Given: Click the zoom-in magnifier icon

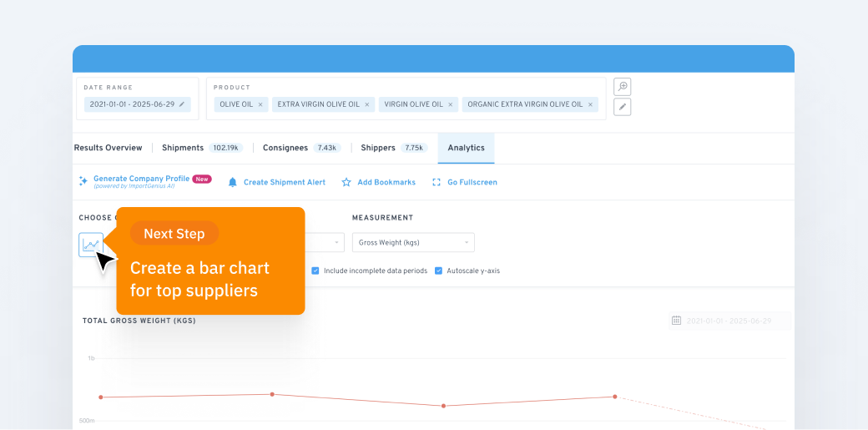Looking at the screenshot, I should (623, 87).
